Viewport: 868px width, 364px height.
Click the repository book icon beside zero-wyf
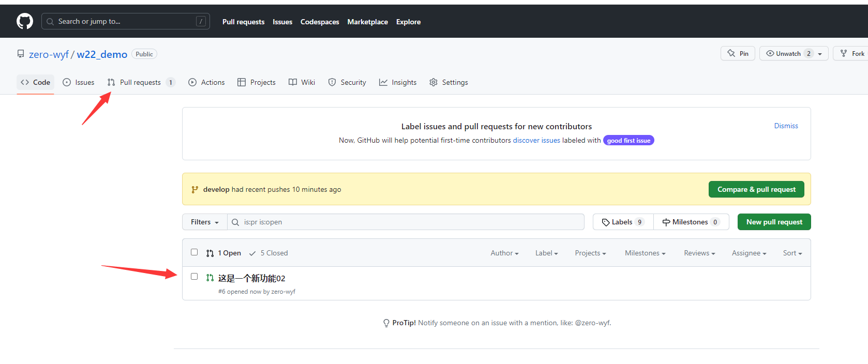(x=21, y=54)
